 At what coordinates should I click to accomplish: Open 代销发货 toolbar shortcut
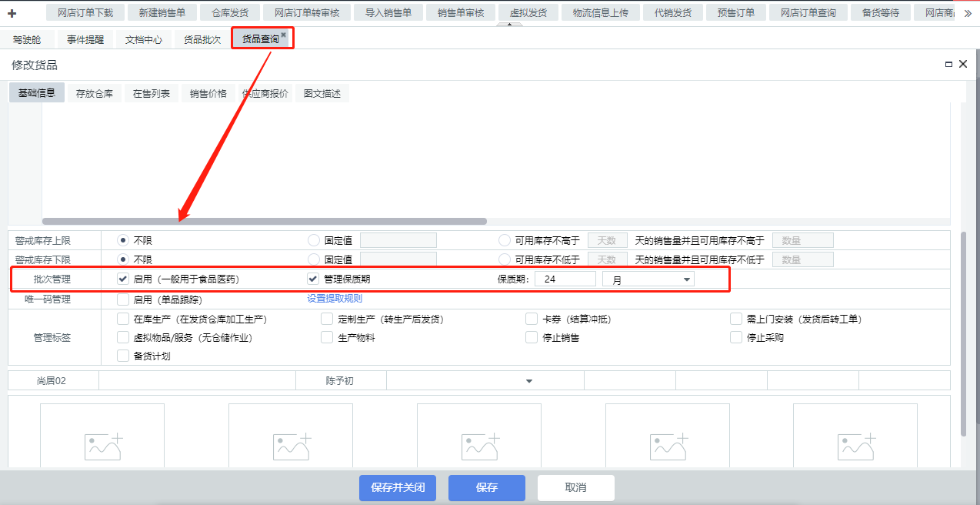[673, 13]
